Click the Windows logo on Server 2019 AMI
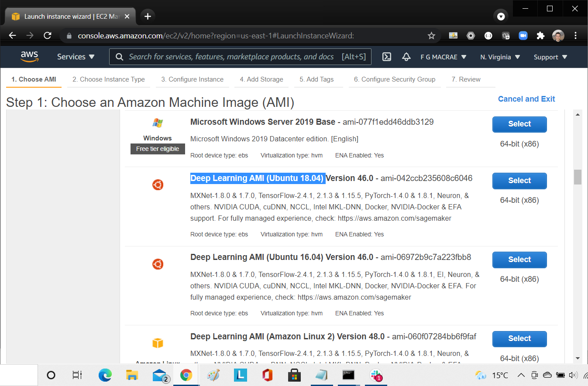 click(157, 123)
